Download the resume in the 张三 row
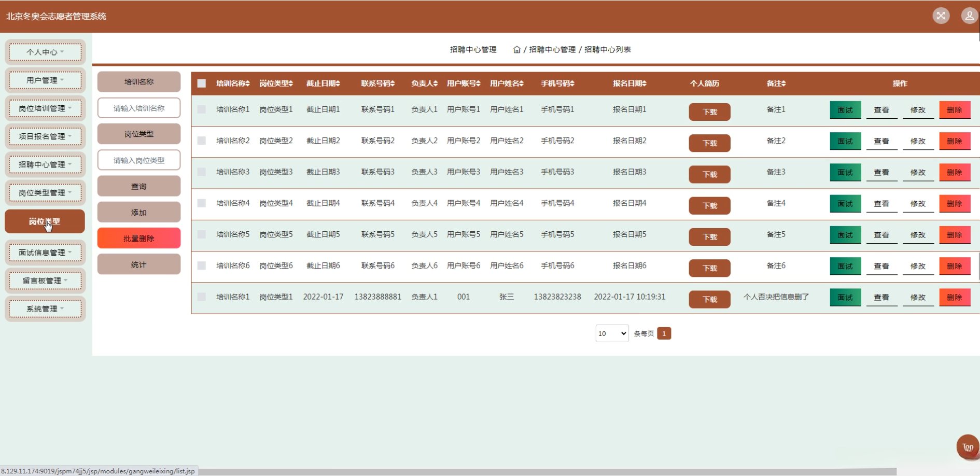 [x=709, y=299]
